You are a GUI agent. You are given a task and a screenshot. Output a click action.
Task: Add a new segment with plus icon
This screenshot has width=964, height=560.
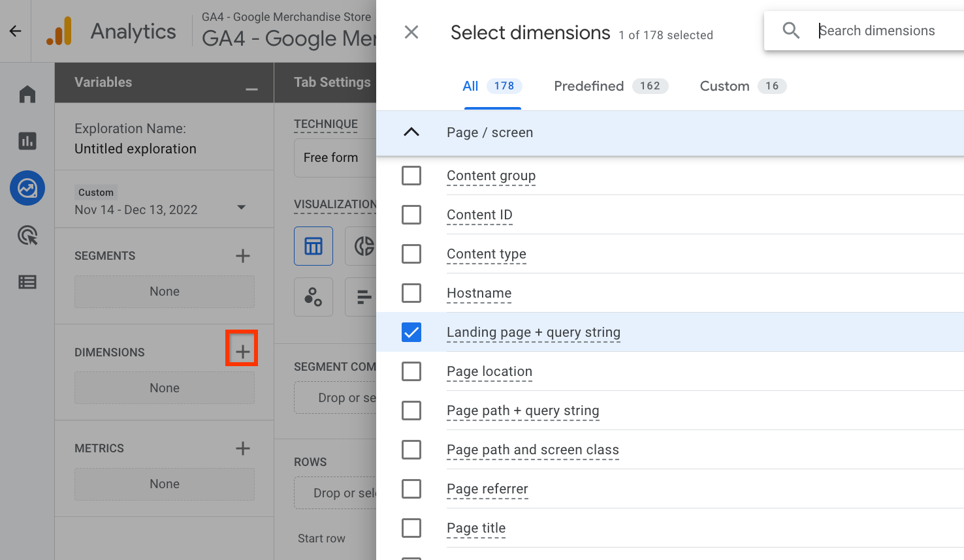[242, 256]
